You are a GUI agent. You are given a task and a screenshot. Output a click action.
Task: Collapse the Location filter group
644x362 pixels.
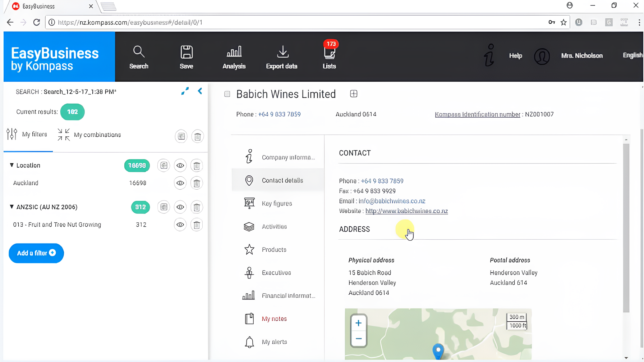[x=12, y=165]
